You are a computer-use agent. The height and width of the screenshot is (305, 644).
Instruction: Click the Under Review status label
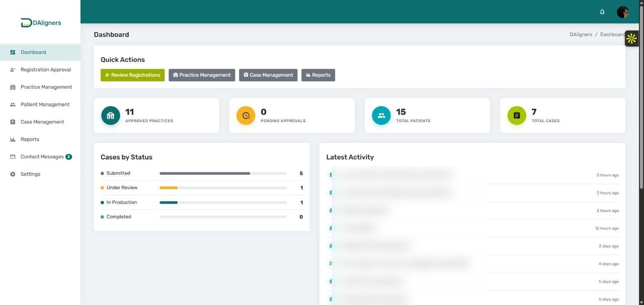click(122, 188)
